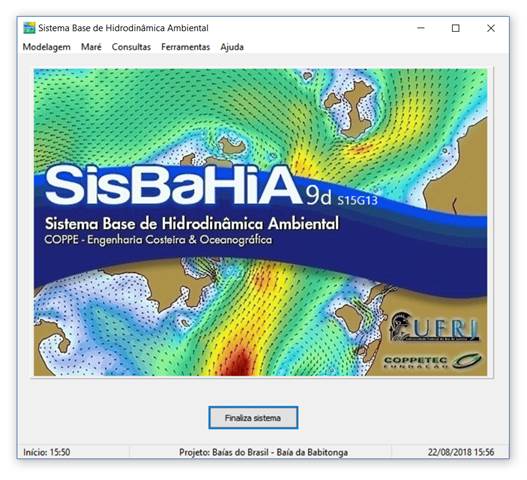Click the COPPETEC Fundação logo
Image resolution: width=527 pixels, height=480 pixels.
click(433, 361)
